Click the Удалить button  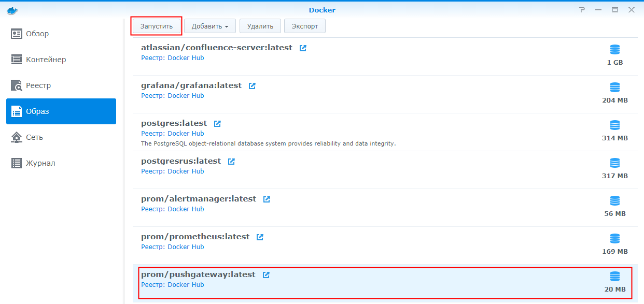point(260,26)
